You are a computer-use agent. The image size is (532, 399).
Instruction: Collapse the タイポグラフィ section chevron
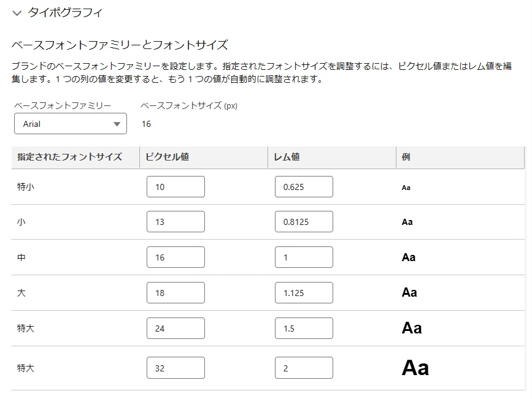pyautogui.click(x=17, y=13)
